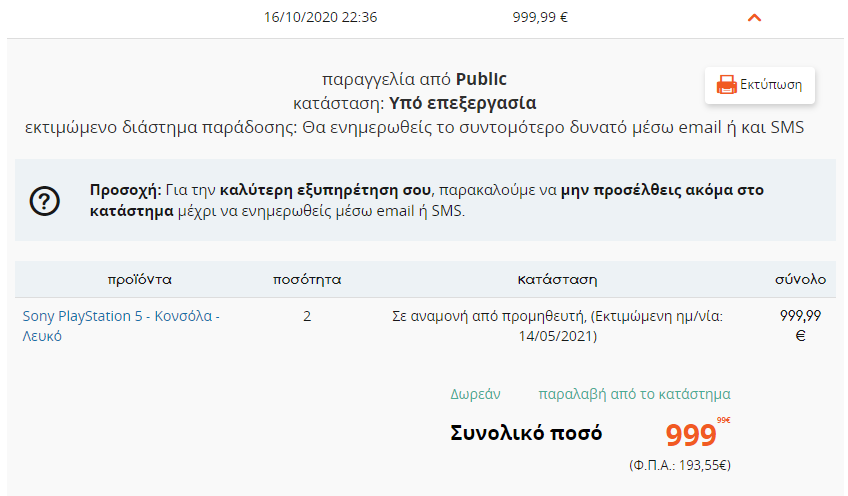Click the παραγγελία από Public text
Image resolution: width=848 pixels, height=496 pixels.
coord(414,79)
